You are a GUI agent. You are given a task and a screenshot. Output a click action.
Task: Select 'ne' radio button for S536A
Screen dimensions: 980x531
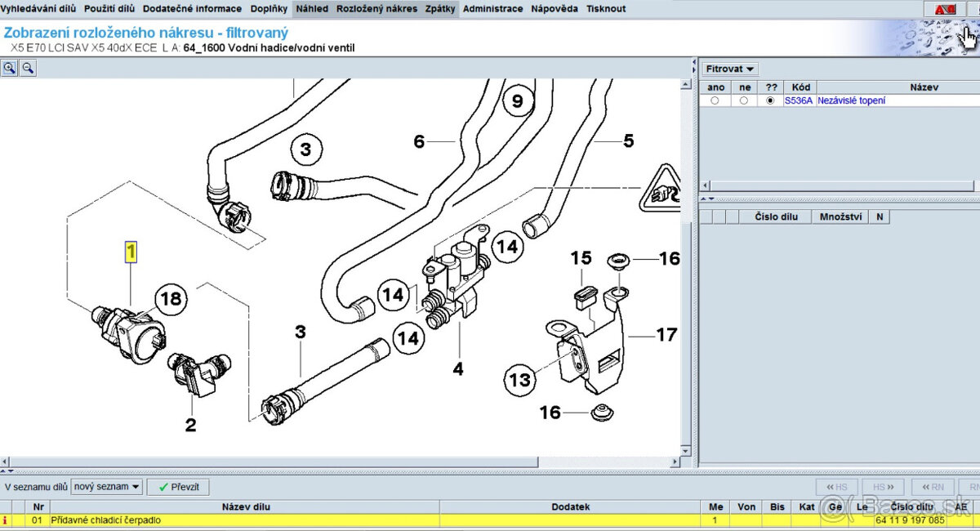point(743,100)
